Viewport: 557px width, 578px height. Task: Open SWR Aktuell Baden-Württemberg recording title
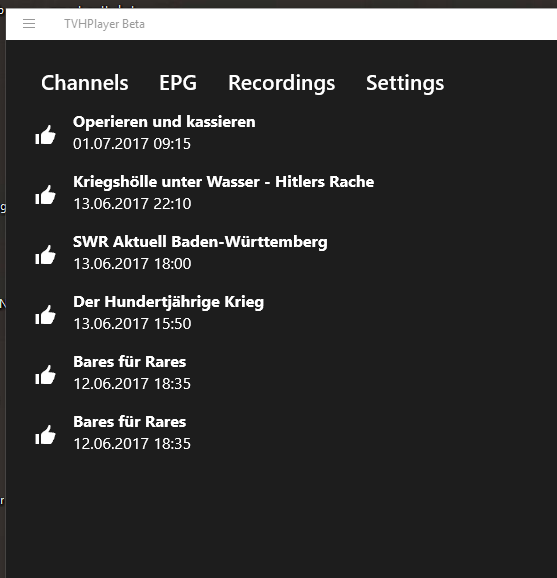pos(200,242)
